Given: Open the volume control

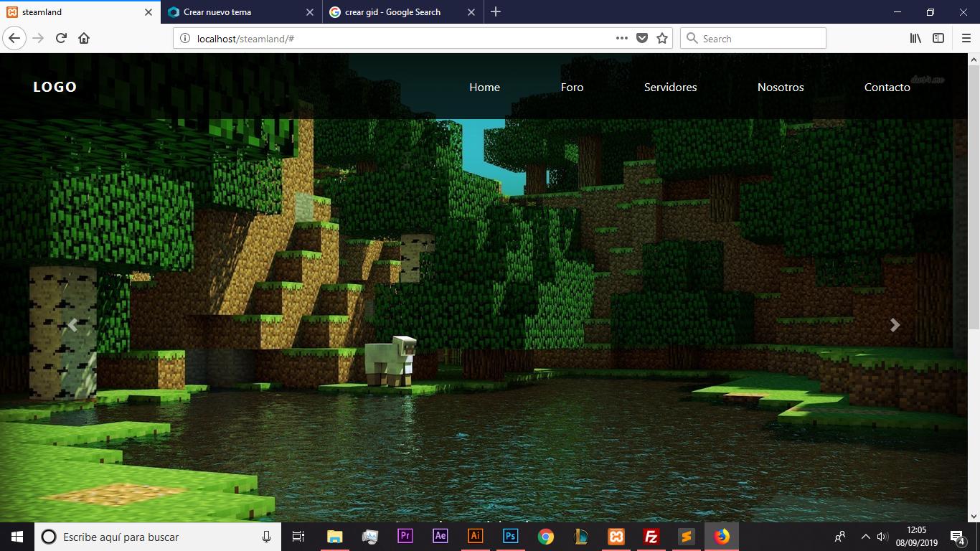Looking at the screenshot, I should coord(882,537).
